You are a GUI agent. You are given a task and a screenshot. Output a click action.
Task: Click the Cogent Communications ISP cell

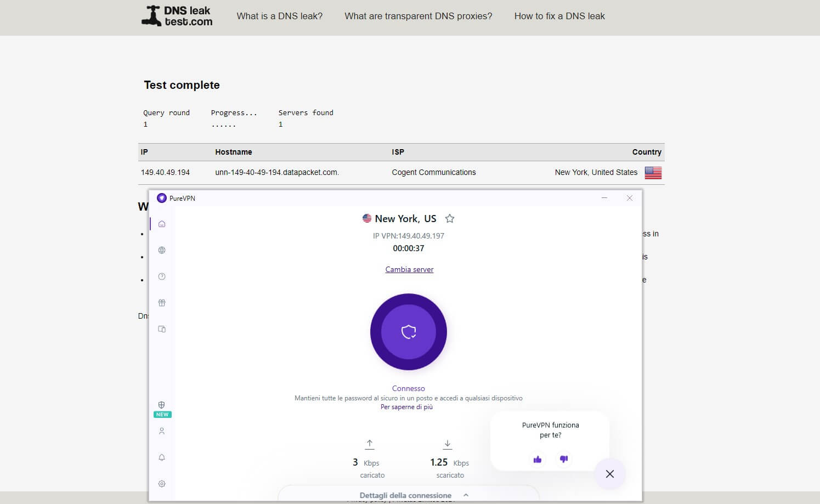(x=434, y=172)
